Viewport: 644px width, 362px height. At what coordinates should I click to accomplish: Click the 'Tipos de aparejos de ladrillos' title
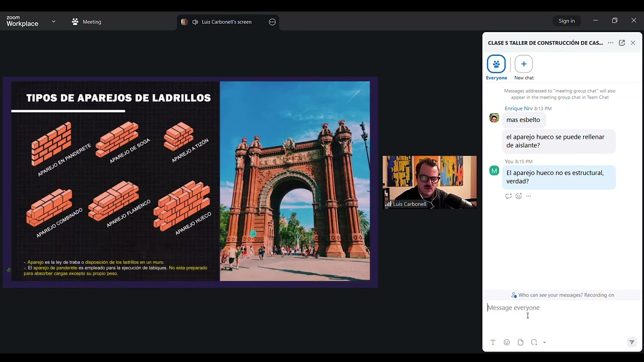[118, 98]
